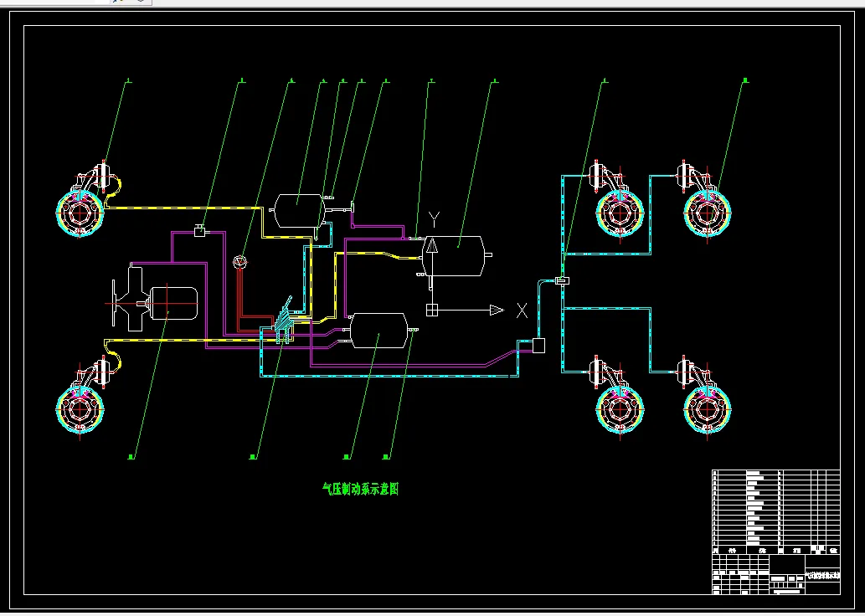Select the red pressure gauge symbol
The image size is (865, 616).
(240, 262)
